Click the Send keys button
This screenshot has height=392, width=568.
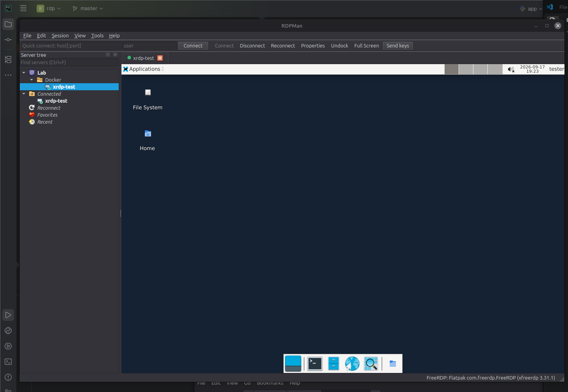click(398, 45)
